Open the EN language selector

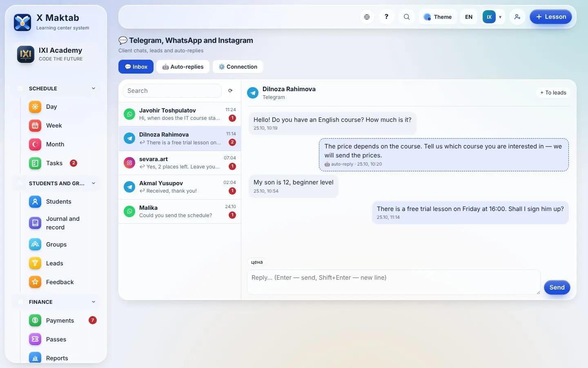pyautogui.click(x=469, y=17)
